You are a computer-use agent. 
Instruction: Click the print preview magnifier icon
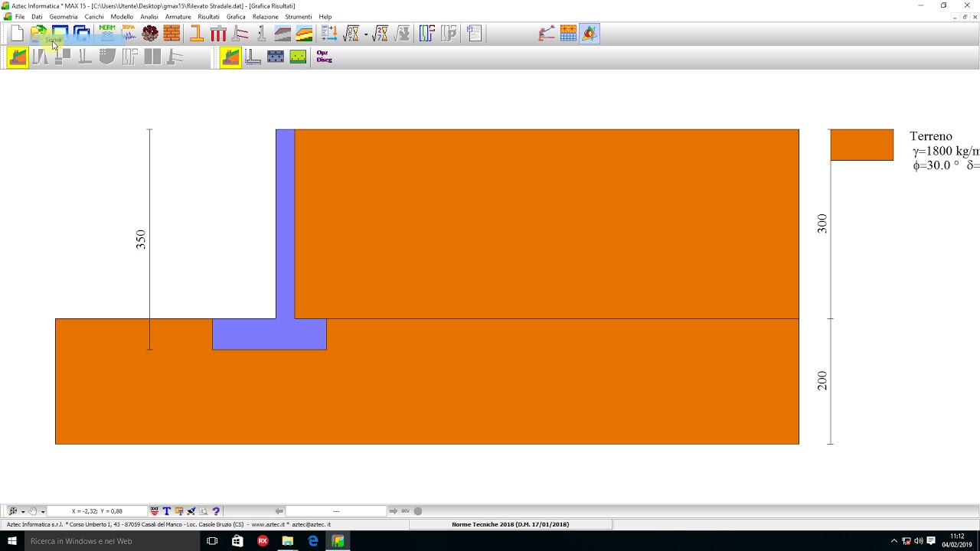[x=204, y=511]
